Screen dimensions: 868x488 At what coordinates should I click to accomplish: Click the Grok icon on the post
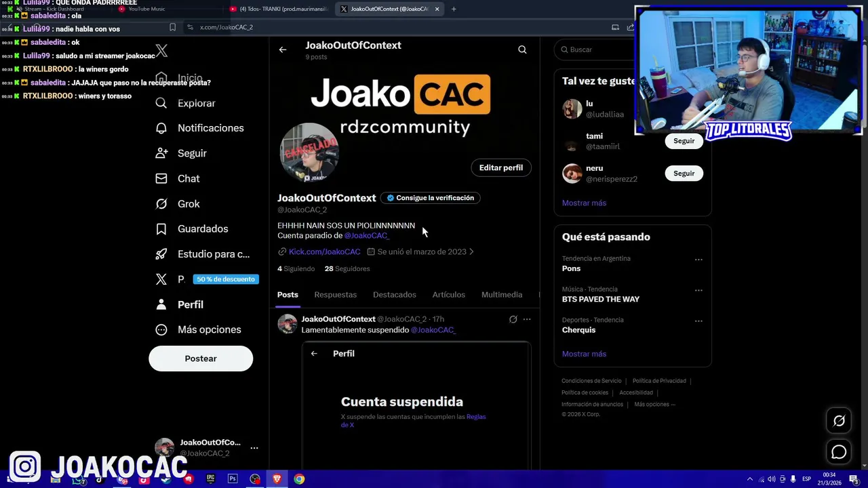(x=513, y=319)
